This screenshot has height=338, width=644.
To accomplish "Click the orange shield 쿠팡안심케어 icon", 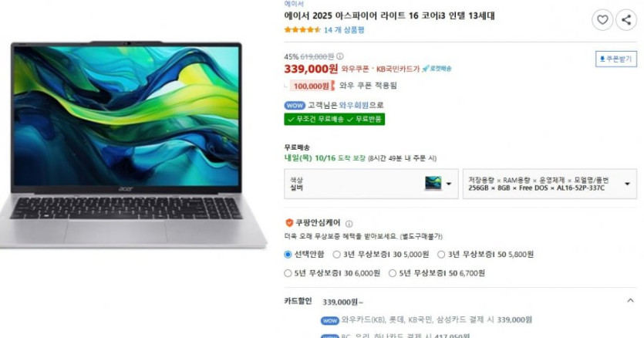I will click(x=289, y=223).
